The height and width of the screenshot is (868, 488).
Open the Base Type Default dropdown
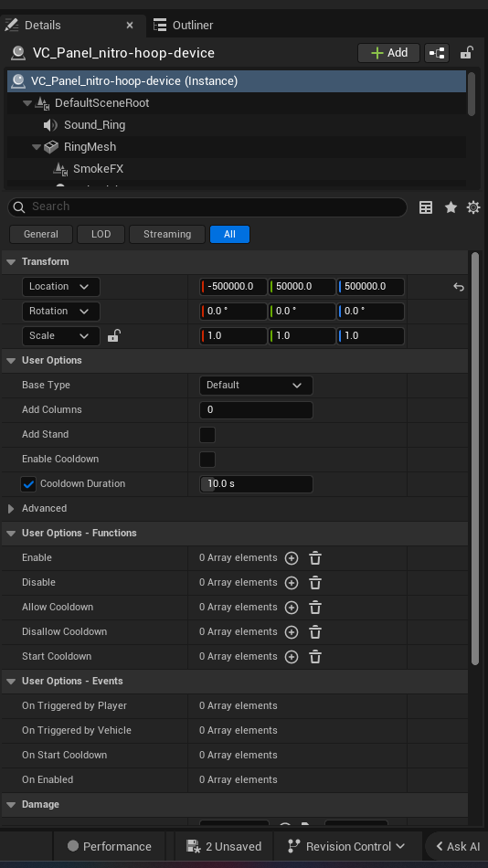pos(256,386)
